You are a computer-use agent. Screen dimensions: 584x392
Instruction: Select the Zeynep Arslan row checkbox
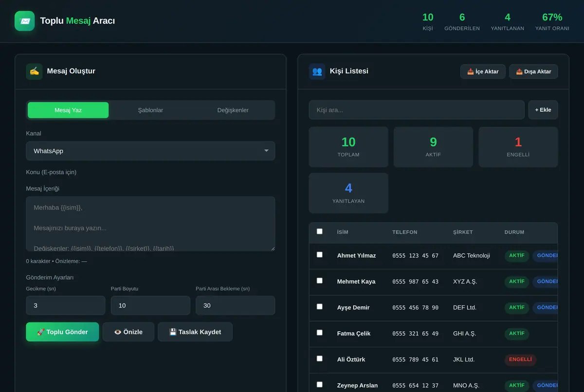pos(319,385)
